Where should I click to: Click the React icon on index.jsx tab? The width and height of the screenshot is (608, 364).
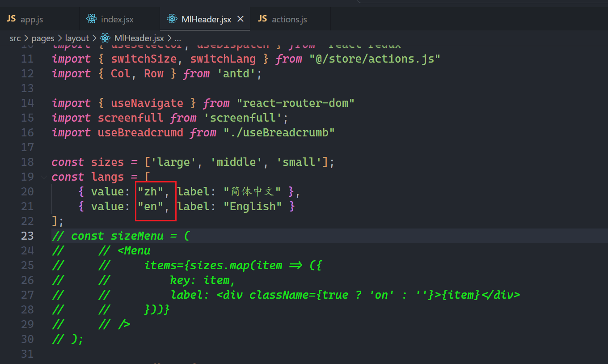pyautogui.click(x=92, y=19)
